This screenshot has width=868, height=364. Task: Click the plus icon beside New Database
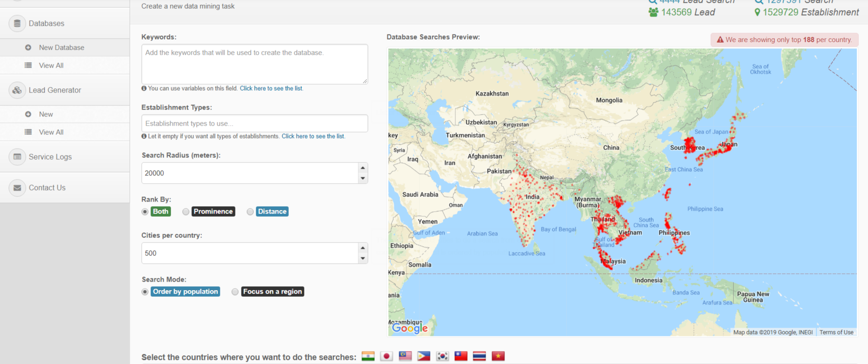coord(28,47)
